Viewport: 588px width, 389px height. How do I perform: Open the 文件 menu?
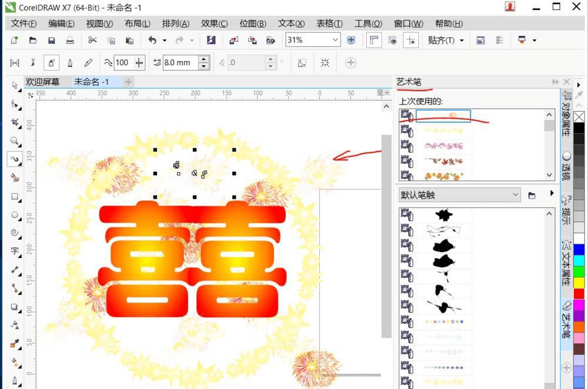coord(24,24)
